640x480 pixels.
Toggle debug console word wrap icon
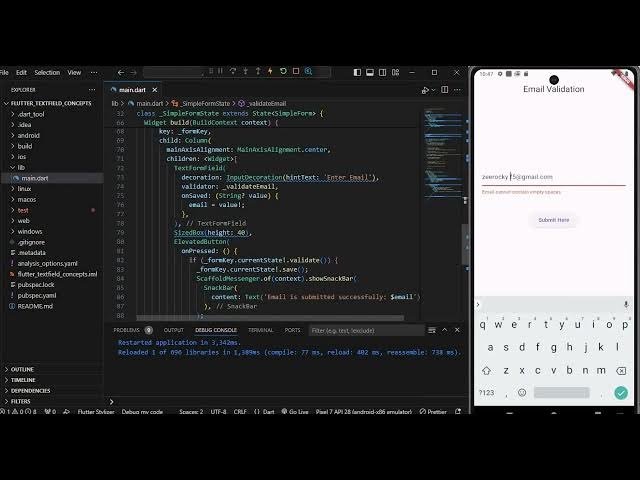click(432, 330)
